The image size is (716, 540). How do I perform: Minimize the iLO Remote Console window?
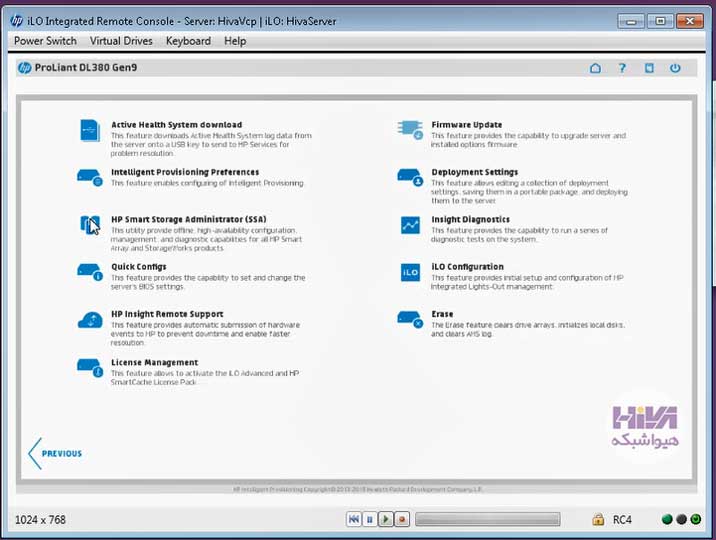[631, 21]
